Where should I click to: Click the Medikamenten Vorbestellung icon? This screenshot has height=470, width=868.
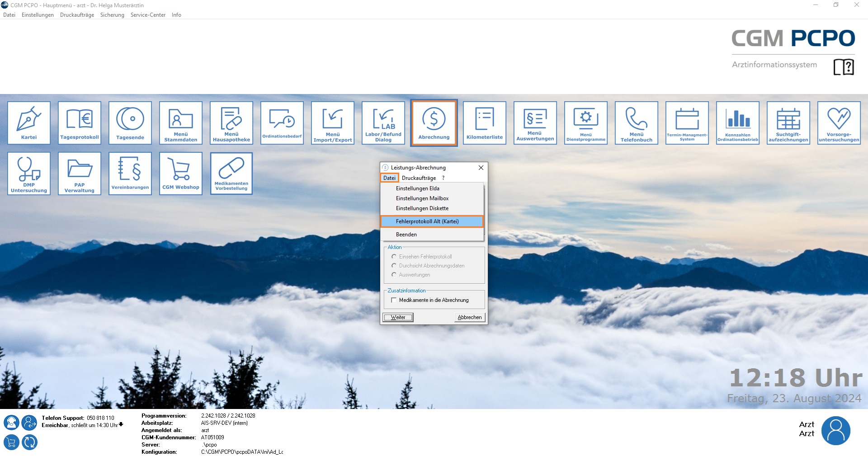click(x=231, y=174)
